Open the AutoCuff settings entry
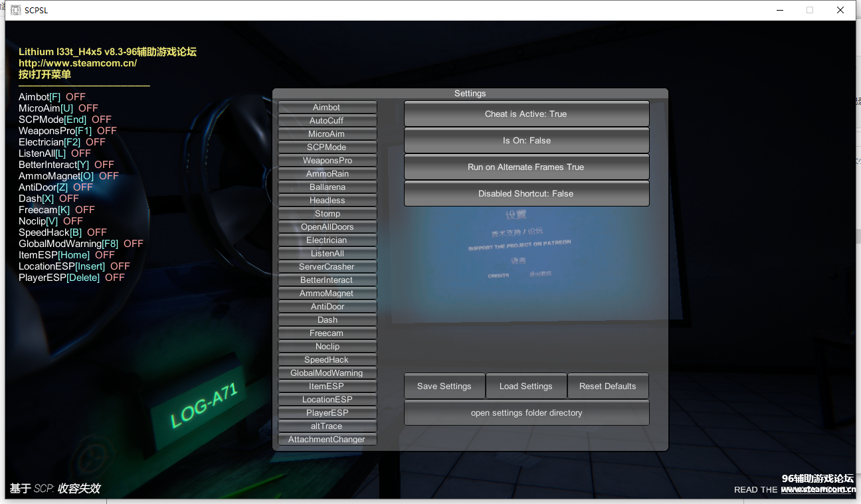861x504 pixels. (x=327, y=121)
